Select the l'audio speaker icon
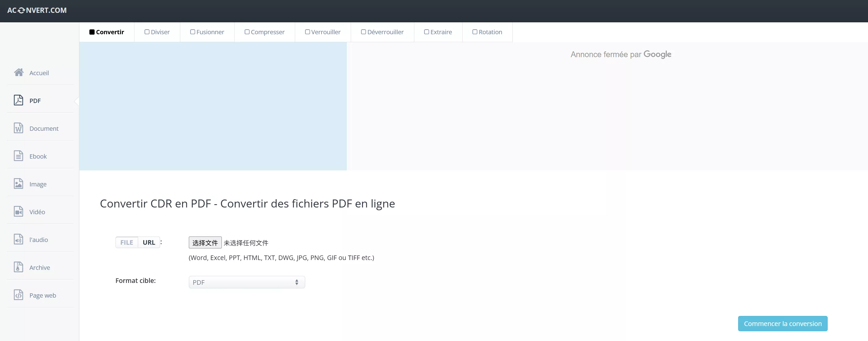 (19, 239)
